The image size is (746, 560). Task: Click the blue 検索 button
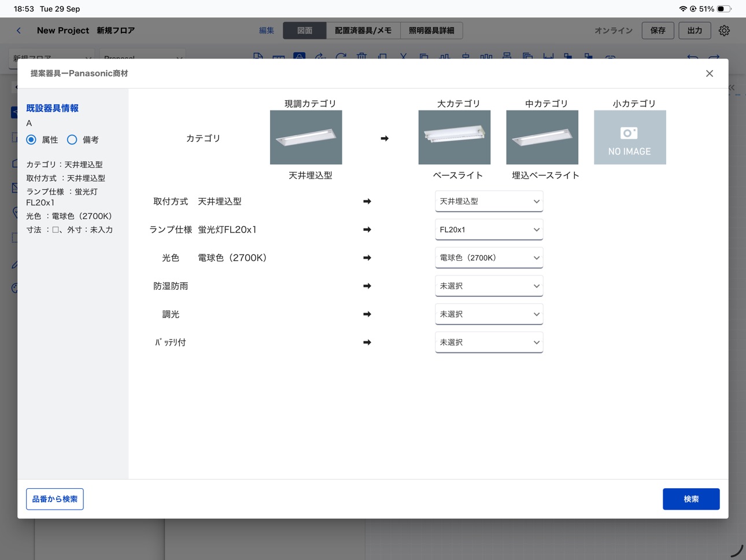click(691, 499)
